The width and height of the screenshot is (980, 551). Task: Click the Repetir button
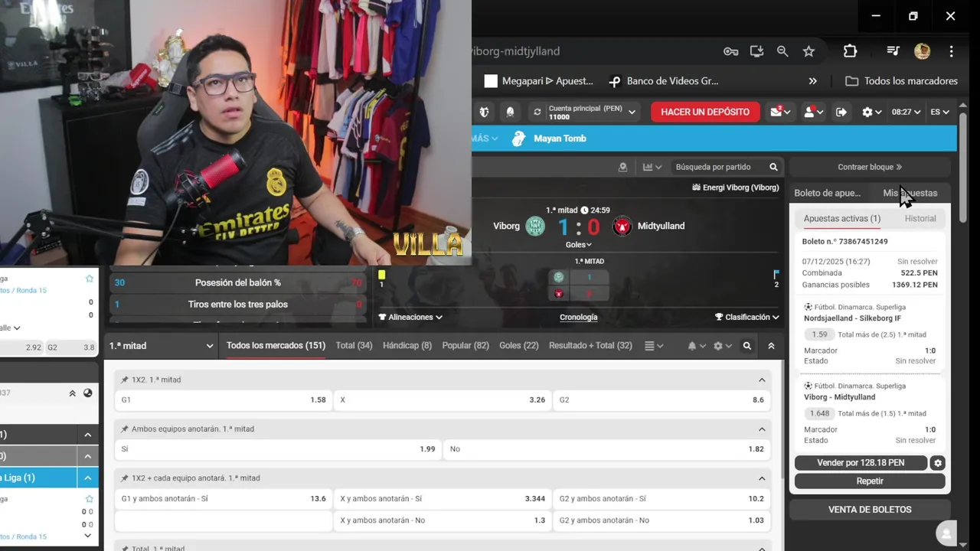pyautogui.click(x=870, y=481)
